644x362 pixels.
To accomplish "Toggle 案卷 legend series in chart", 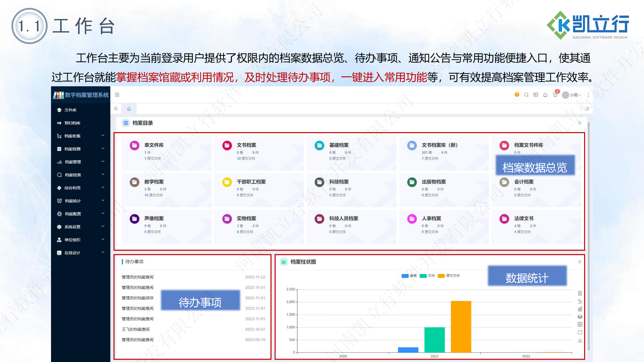I will point(409,276).
